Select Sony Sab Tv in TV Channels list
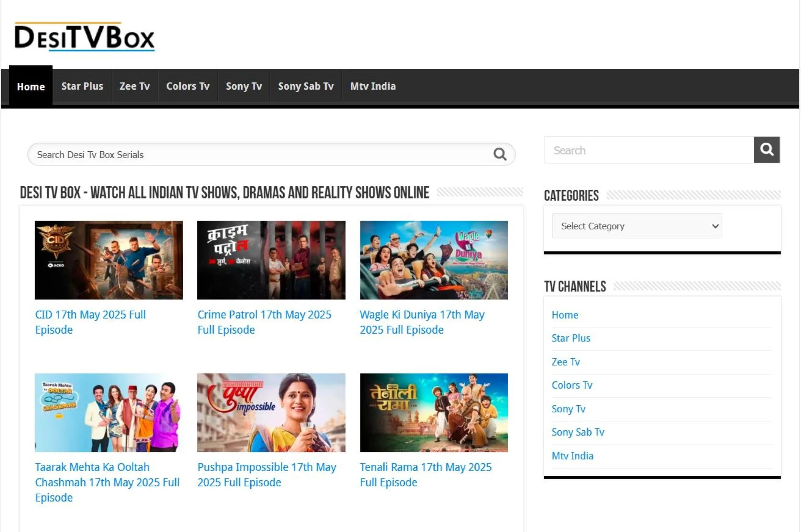Image resolution: width=801 pixels, height=532 pixels. (x=578, y=432)
